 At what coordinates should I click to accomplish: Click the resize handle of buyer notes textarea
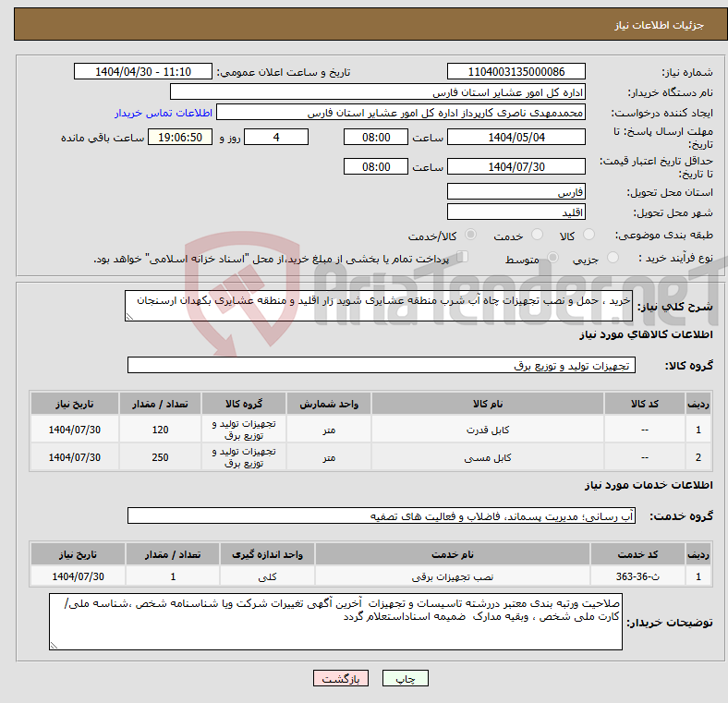pyautogui.click(x=54, y=645)
